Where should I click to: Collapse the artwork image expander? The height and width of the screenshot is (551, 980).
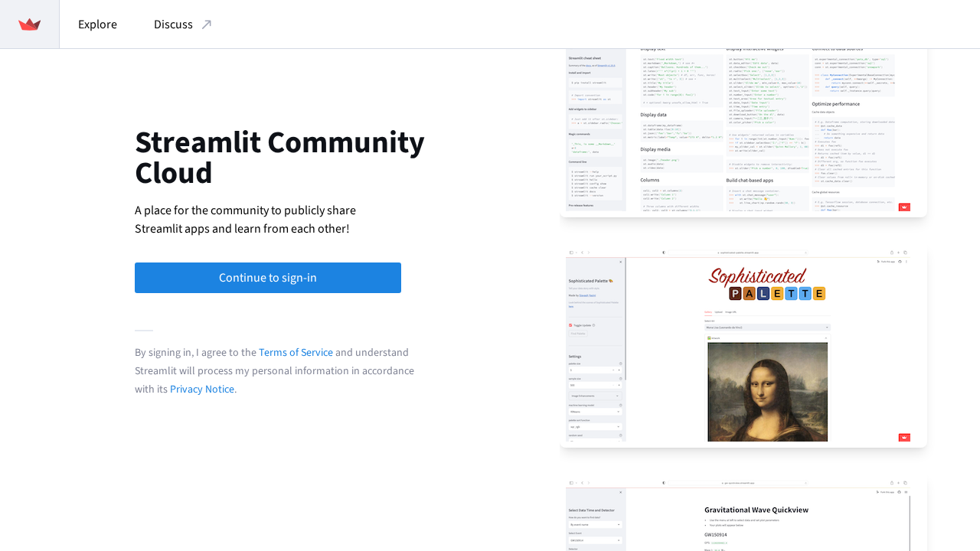[x=826, y=337]
